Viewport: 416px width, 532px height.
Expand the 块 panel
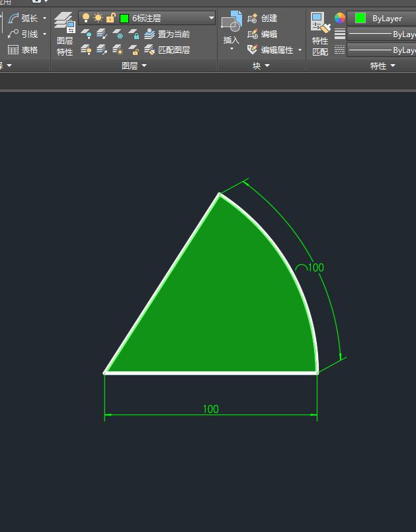261,66
